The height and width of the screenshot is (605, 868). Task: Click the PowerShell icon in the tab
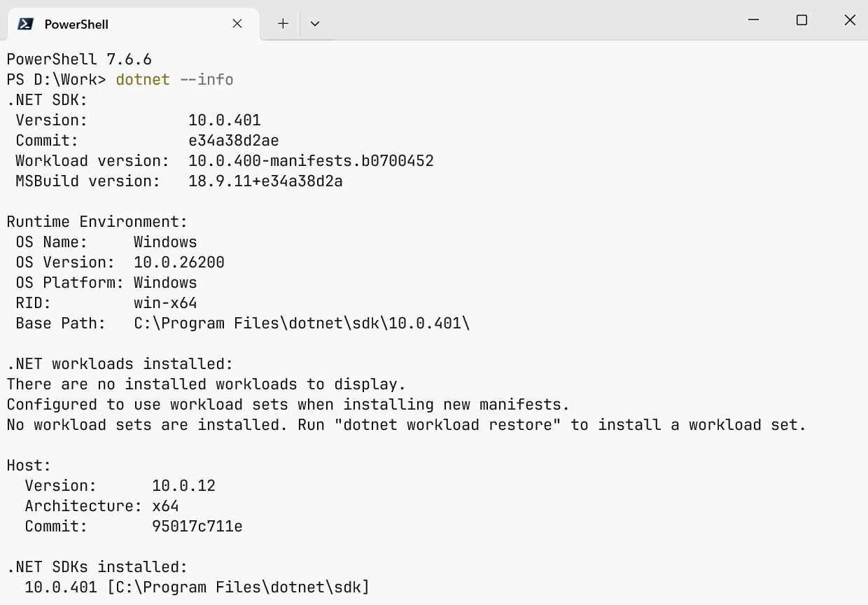pyautogui.click(x=25, y=24)
